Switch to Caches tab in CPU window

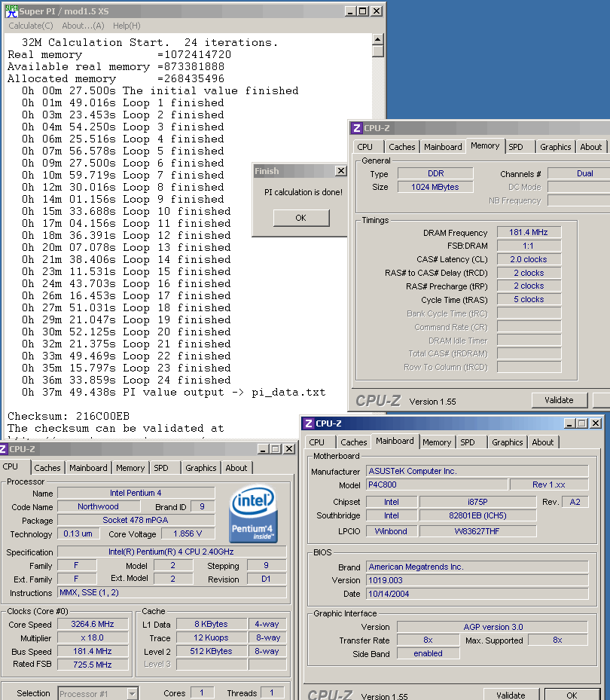tap(47, 467)
